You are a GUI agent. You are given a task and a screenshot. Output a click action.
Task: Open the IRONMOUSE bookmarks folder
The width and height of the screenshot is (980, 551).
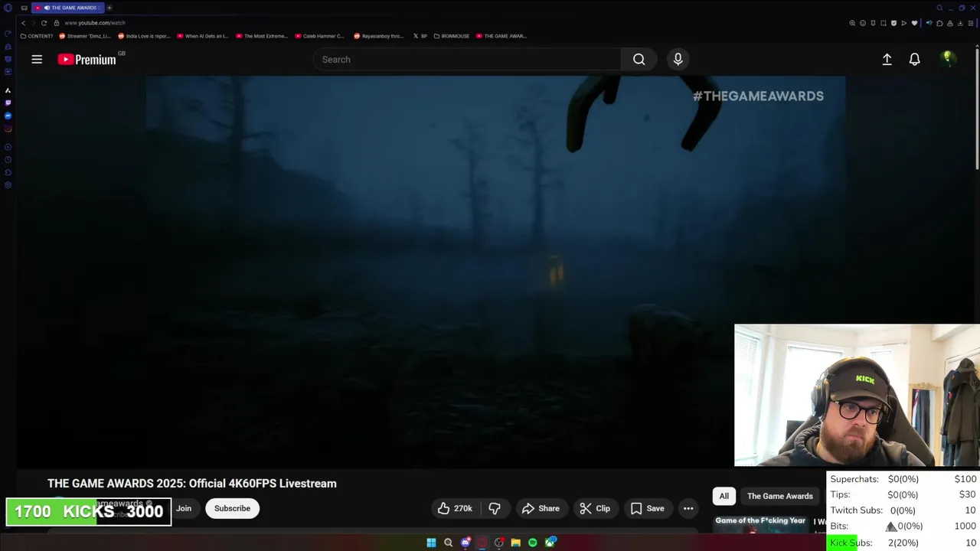click(x=452, y=36)
